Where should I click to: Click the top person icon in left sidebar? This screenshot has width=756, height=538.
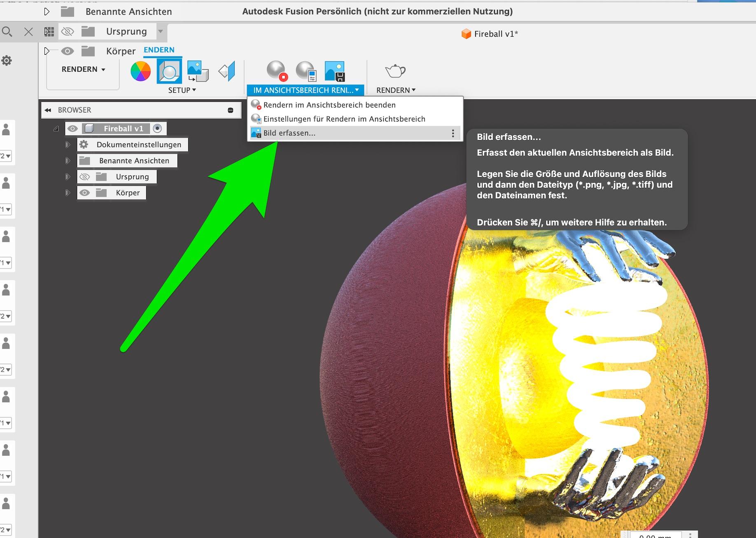[x=6, y=129]
